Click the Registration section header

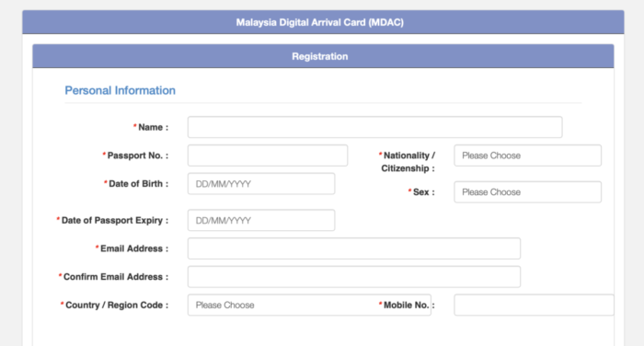coord(323,56)
